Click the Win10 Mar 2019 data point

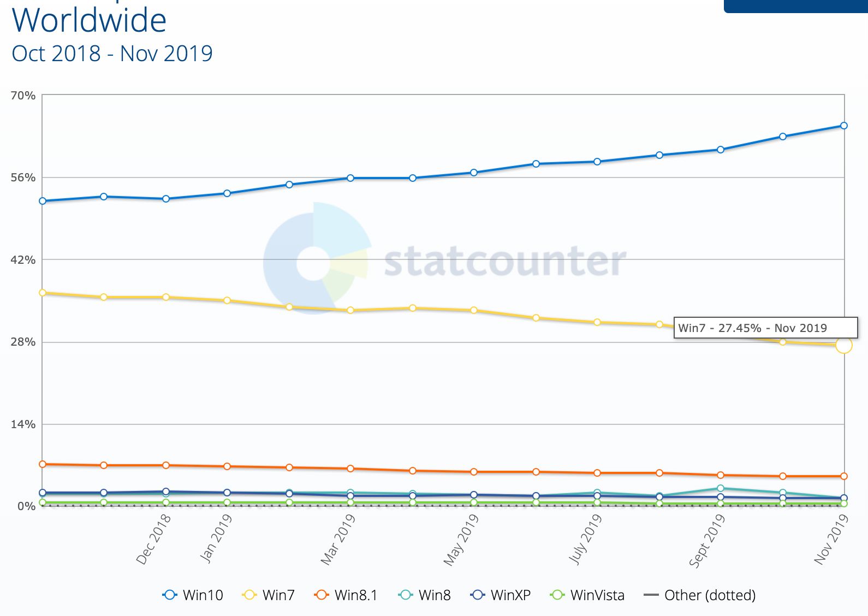(350, 178)
